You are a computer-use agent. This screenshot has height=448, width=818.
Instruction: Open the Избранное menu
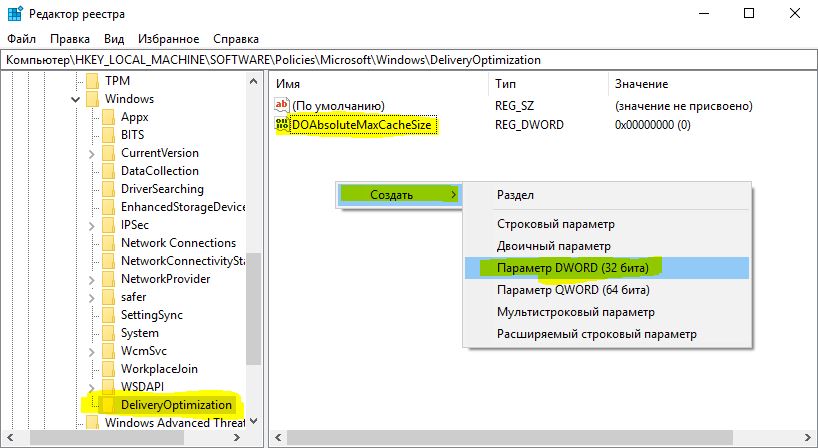[169, 39]
